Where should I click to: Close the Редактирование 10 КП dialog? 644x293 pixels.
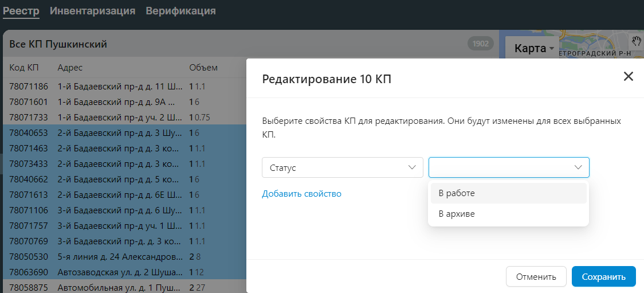click(628, 77)
